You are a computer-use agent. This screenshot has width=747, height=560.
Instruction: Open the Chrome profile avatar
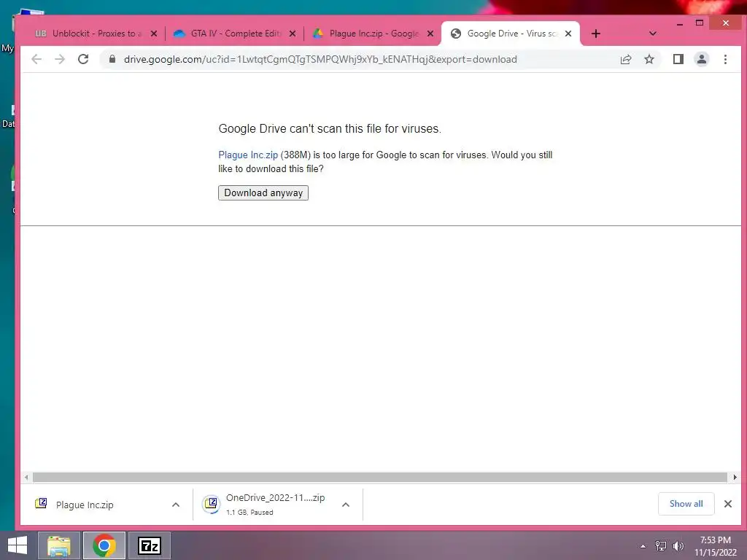(x=702, y=59)
